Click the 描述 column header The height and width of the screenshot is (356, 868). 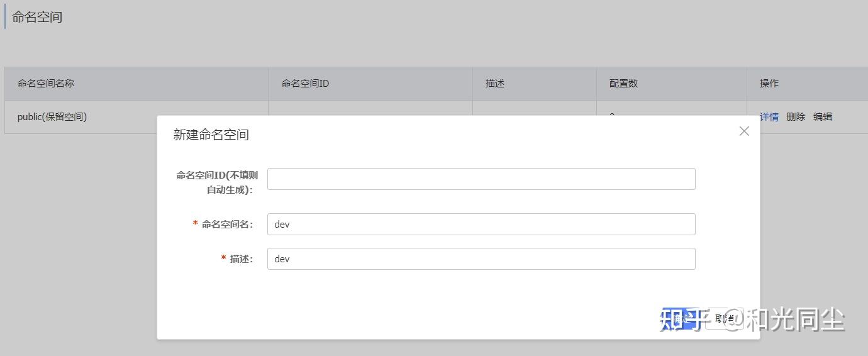535,84
